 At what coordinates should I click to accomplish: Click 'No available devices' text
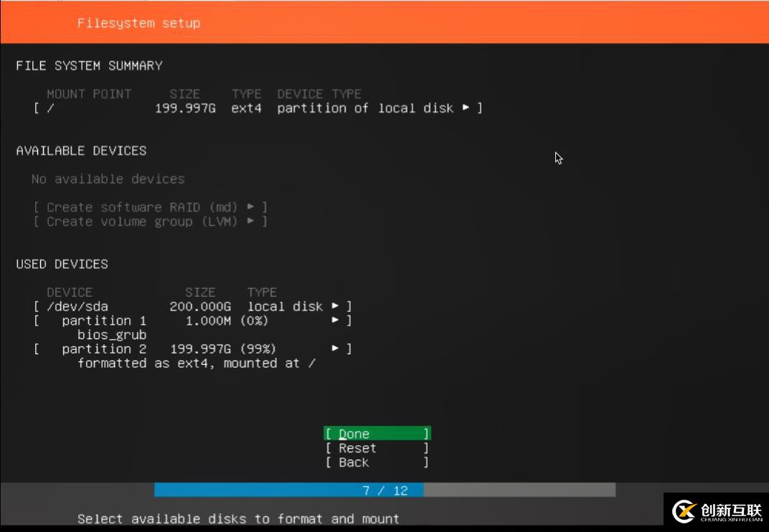pos(108,179)
